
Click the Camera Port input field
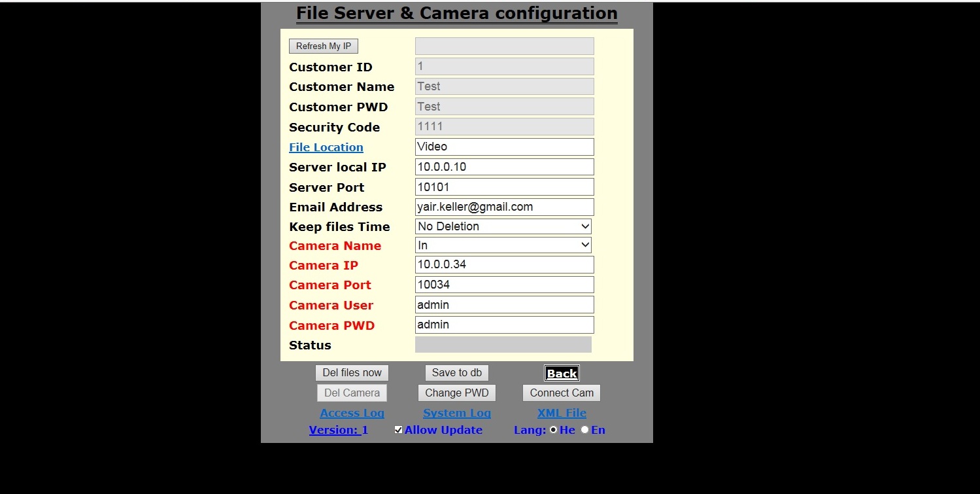coord(505,285)
